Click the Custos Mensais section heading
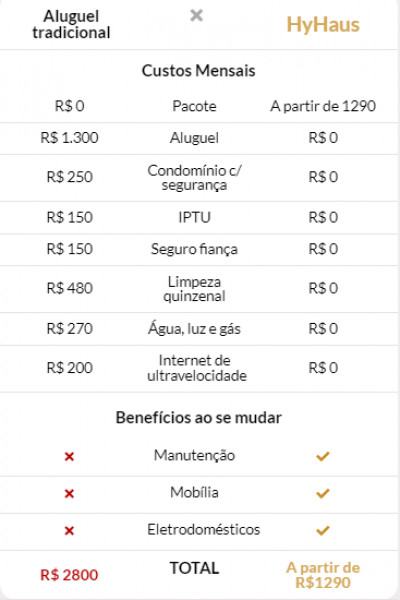The image size is (400, 600). tap(198, 71)
